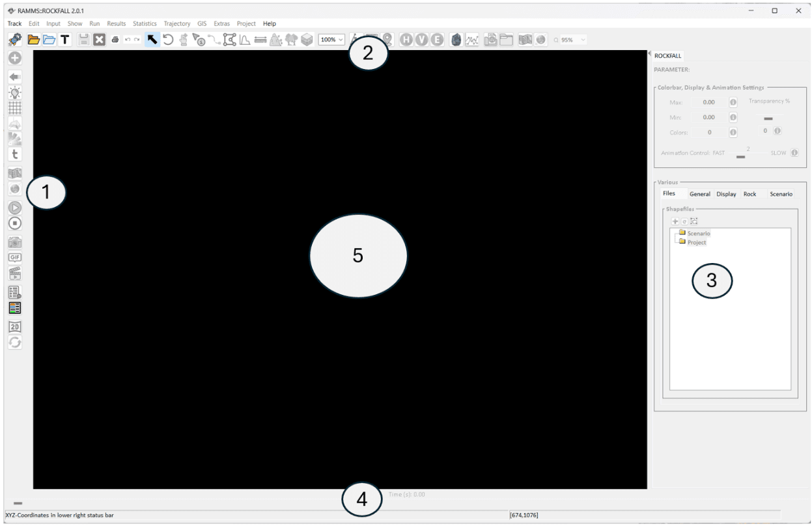Switch to the Display tab
Image resolution: width=812 pixels, height=526 pixels.
[x=726, y=194]
